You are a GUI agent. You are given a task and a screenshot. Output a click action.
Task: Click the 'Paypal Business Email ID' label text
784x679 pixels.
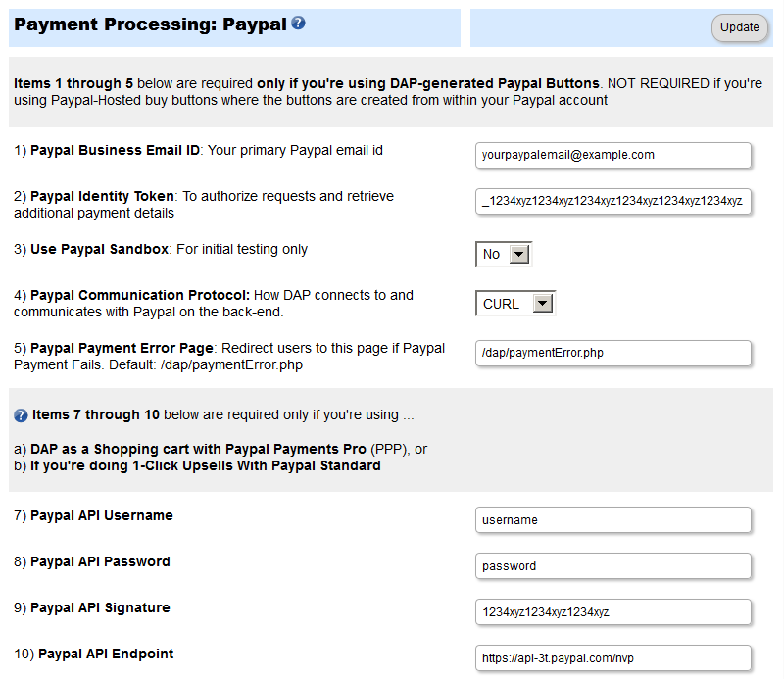coord(115,151)
